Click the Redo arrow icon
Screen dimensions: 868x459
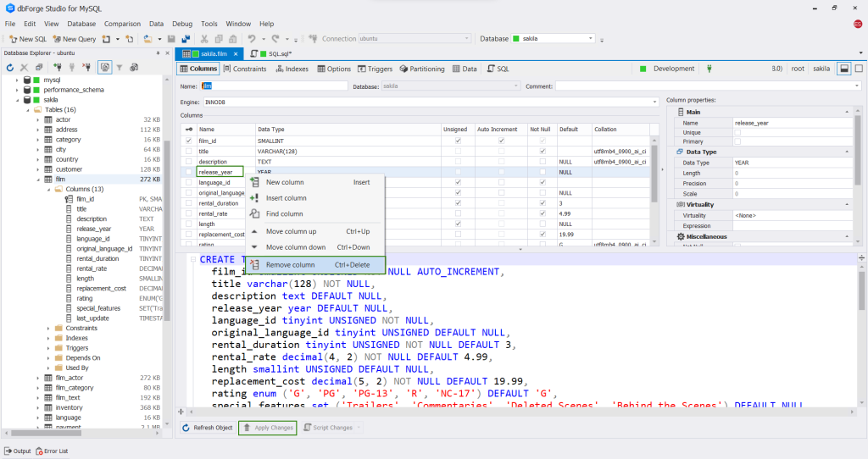click(275, 39)
